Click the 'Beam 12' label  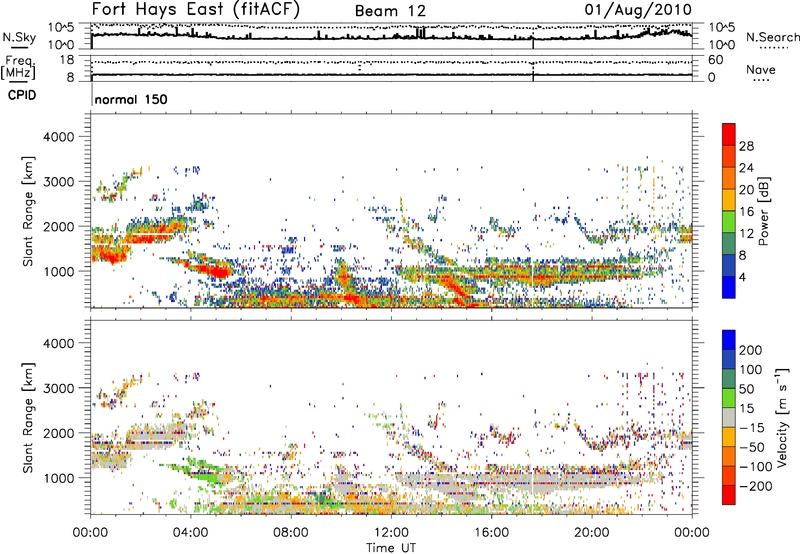[x=390, y=11]
